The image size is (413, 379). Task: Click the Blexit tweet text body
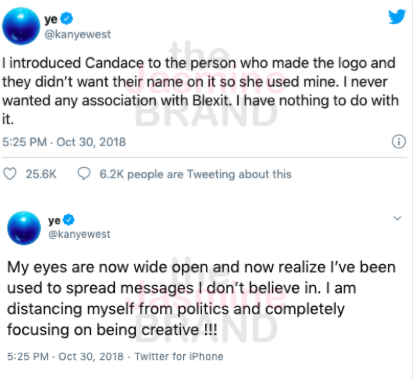click(200, 91)
